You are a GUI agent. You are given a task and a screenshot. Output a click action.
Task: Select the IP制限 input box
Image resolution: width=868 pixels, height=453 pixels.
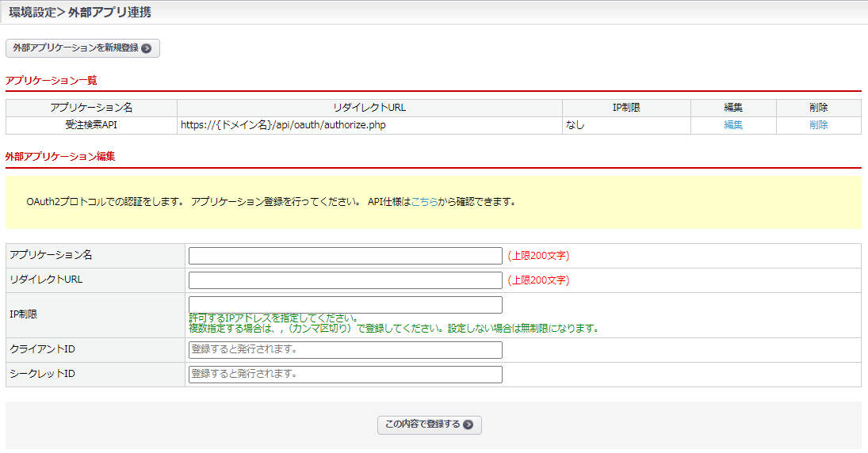(x=345, y=305)
